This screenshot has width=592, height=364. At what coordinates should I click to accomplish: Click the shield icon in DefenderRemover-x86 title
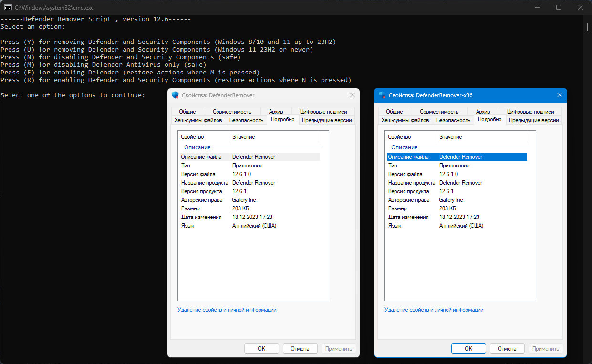tap(382, 95)
